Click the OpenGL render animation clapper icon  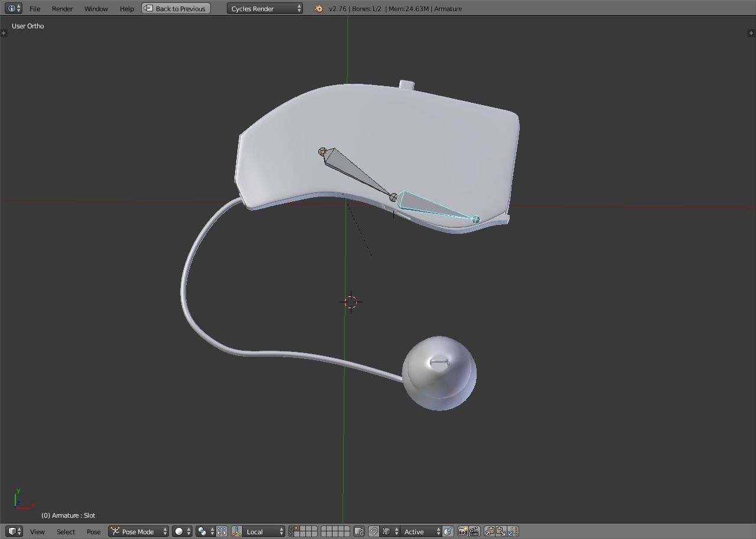(x=474, y=531)
